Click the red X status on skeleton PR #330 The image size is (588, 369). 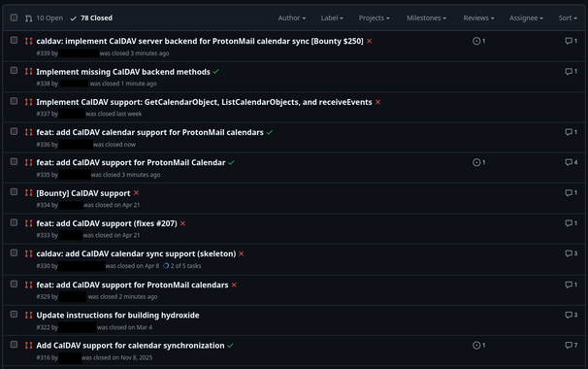242,253
